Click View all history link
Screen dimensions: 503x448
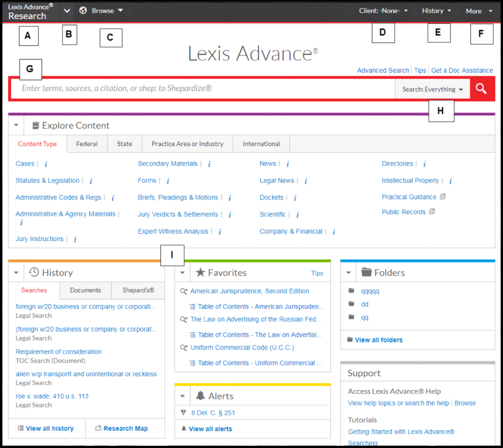[x=50, y=429]
